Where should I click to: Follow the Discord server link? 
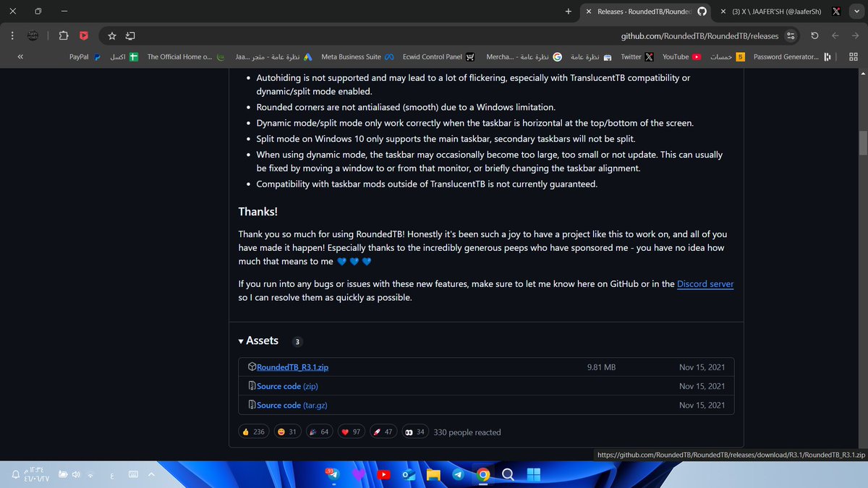(x=705, y=284)
